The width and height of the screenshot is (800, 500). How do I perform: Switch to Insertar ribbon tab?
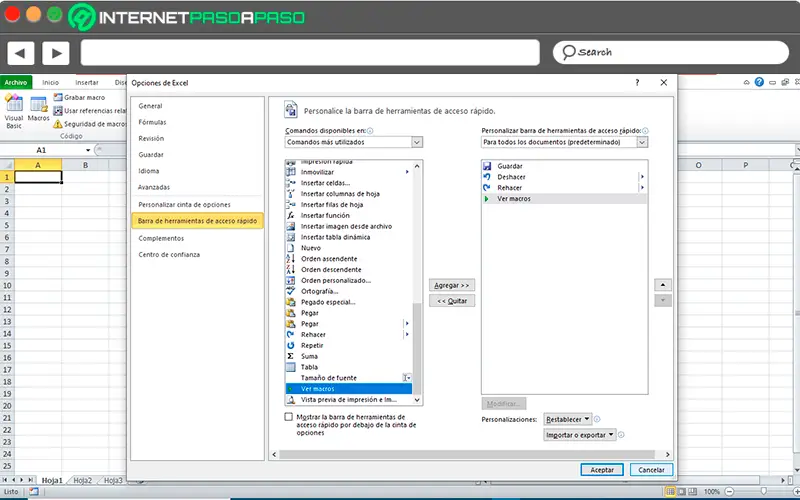coord(87,82)
